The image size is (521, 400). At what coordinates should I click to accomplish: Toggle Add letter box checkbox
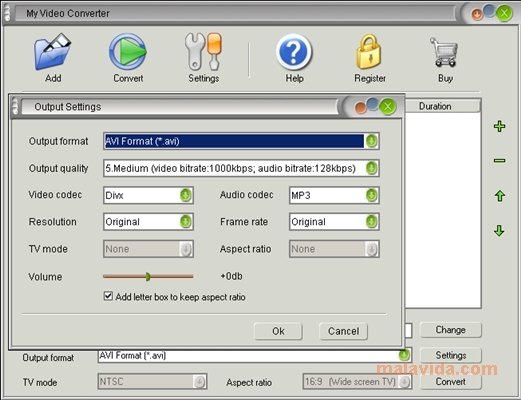click(108, 296)
